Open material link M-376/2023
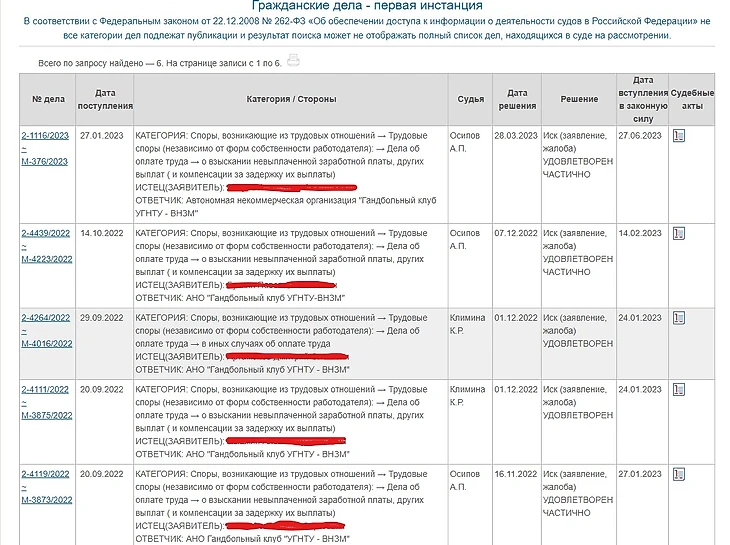 tap(45, 161)
